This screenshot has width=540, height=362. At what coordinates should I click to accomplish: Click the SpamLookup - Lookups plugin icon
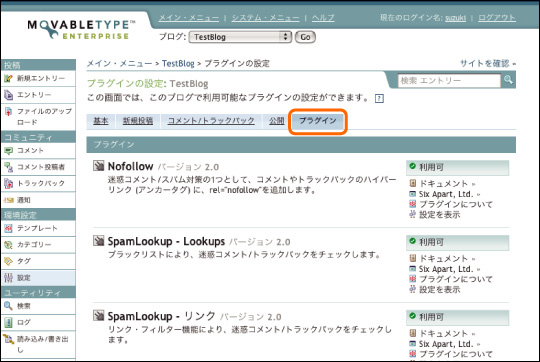point(98,240)
